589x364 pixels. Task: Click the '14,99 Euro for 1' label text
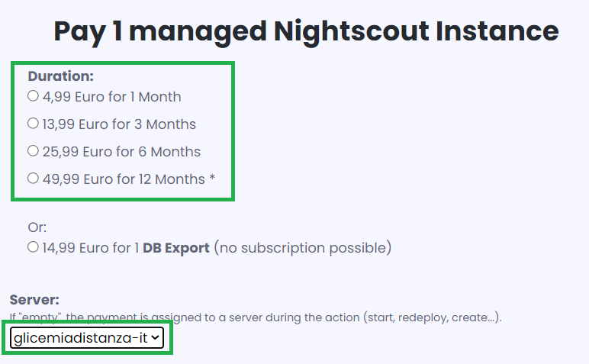tap(91, 248)
